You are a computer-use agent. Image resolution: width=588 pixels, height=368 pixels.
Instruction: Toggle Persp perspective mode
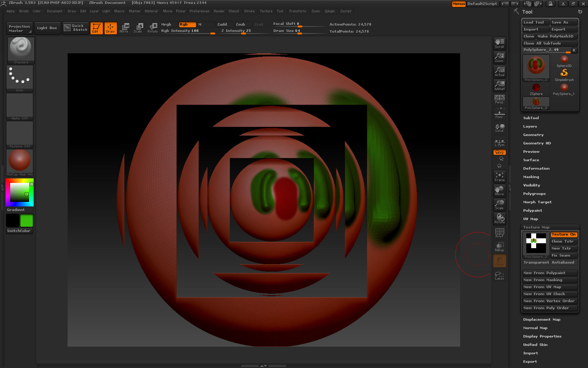[x=499, y=99]
